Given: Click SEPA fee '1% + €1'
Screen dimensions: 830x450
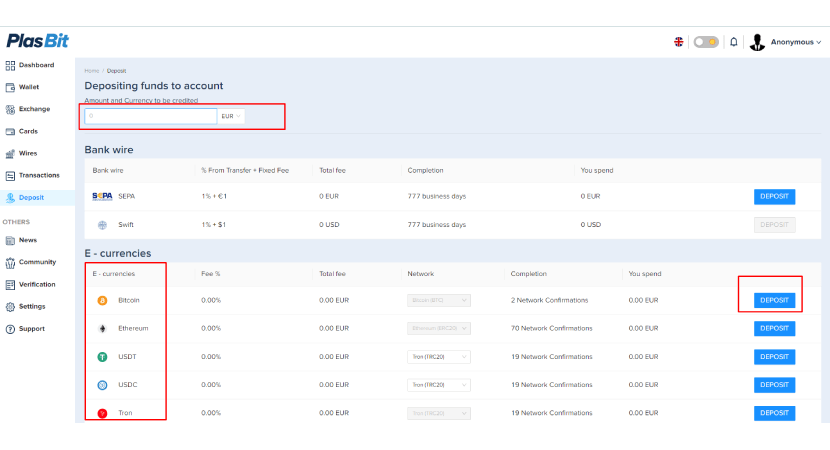Looking at the screenshot, I should pos(214,196).
